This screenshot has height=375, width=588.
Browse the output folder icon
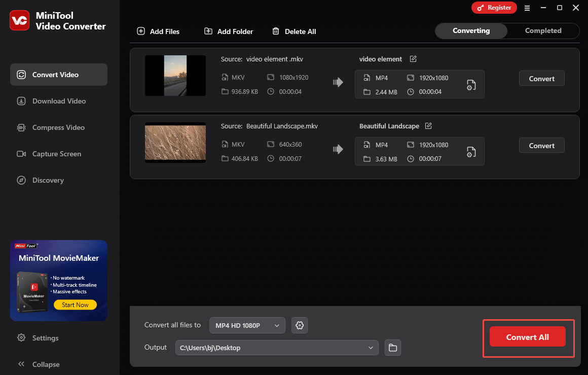pos(393,348)
